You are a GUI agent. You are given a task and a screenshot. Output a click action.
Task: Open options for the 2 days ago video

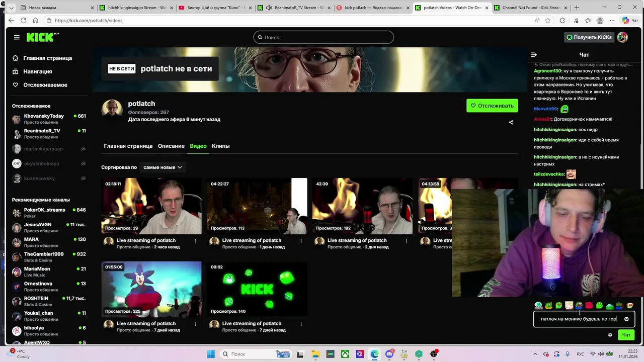[x=407, y=241]
